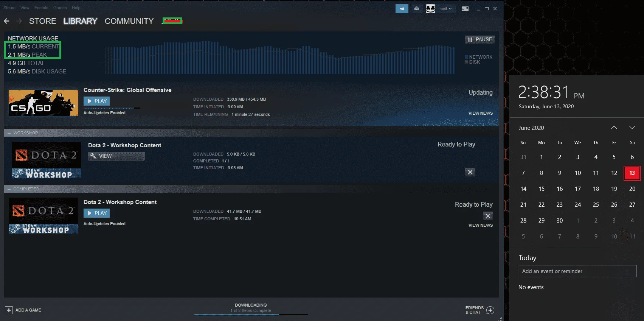Open Dota 2 thumbnail in Workshop section
This screenshot has width=644, height=321.
point(47,160)
